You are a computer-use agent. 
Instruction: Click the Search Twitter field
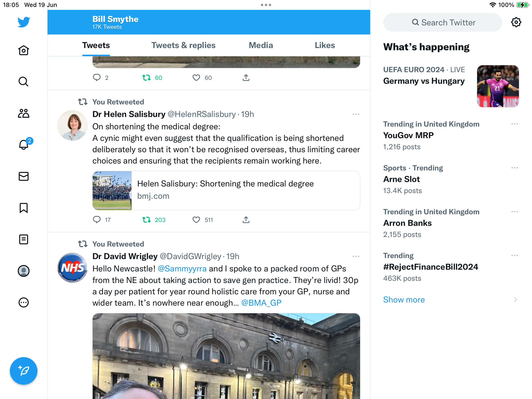(443, 22)
